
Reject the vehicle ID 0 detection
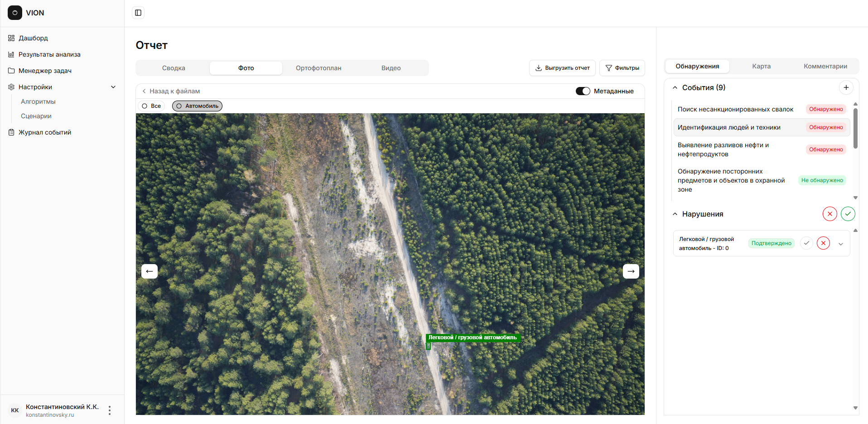(823, 243)
